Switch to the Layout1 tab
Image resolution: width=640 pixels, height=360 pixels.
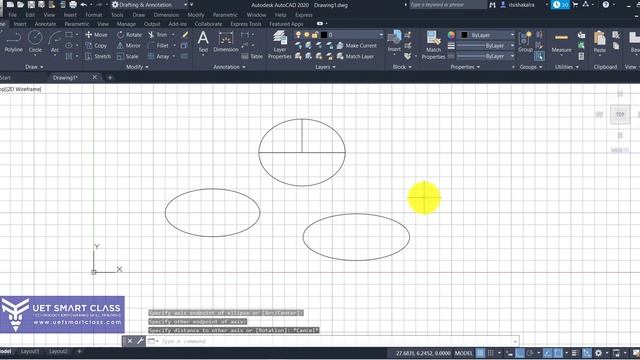(x=30, y=351)
